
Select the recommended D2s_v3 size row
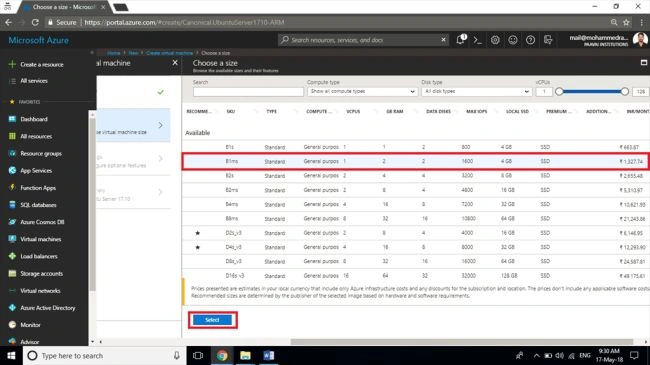tap(416, 233)
